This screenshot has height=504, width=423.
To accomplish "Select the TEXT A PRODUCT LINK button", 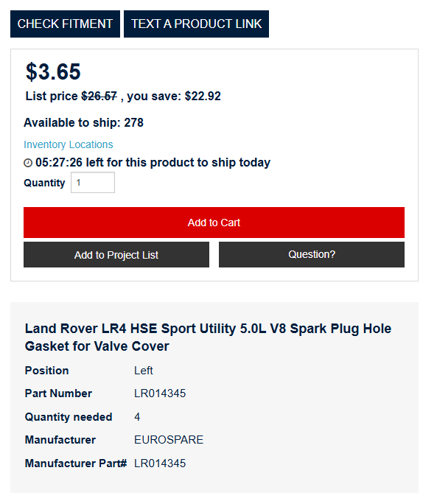I will click(x=196, y=24).
